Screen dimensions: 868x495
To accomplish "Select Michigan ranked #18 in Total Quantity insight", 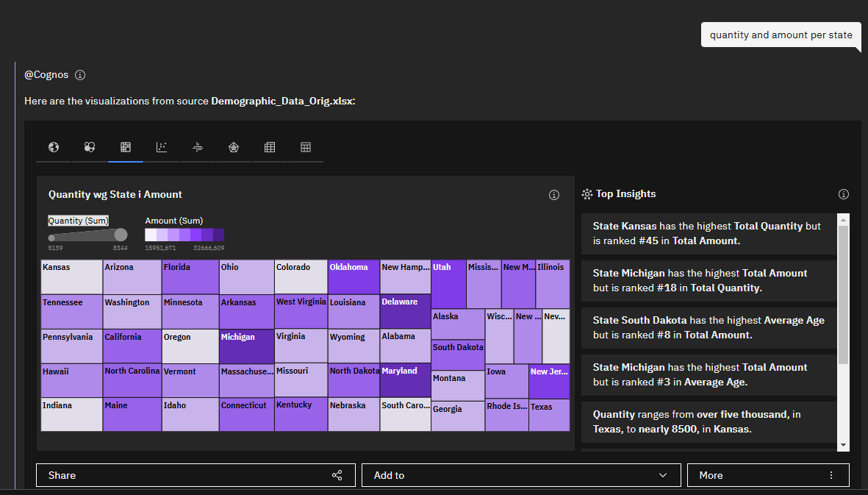I will click(x=709, y=281).
